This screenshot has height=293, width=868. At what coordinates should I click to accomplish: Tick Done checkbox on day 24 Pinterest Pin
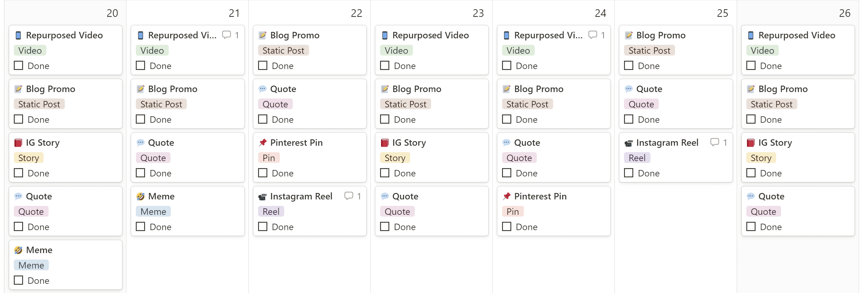[x=506, y=226]
